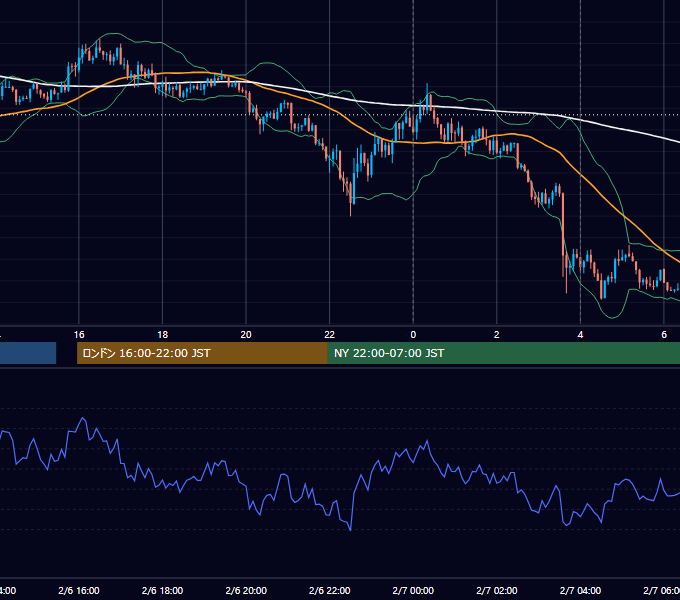Click the '6' hour label on the upper time axis
Screen dimensions: 680x600
pos(664,335)
